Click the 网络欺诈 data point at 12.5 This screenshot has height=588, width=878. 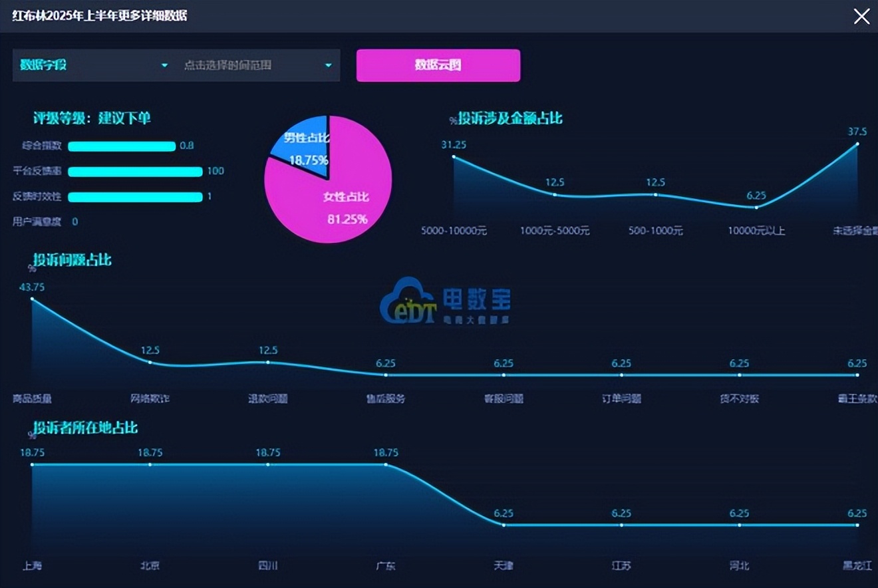tap(150, 363)
